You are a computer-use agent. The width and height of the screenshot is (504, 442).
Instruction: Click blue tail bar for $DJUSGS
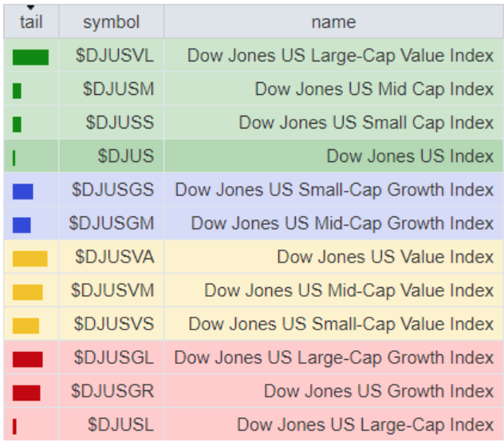pyautogui.click(x=22, y=191)
